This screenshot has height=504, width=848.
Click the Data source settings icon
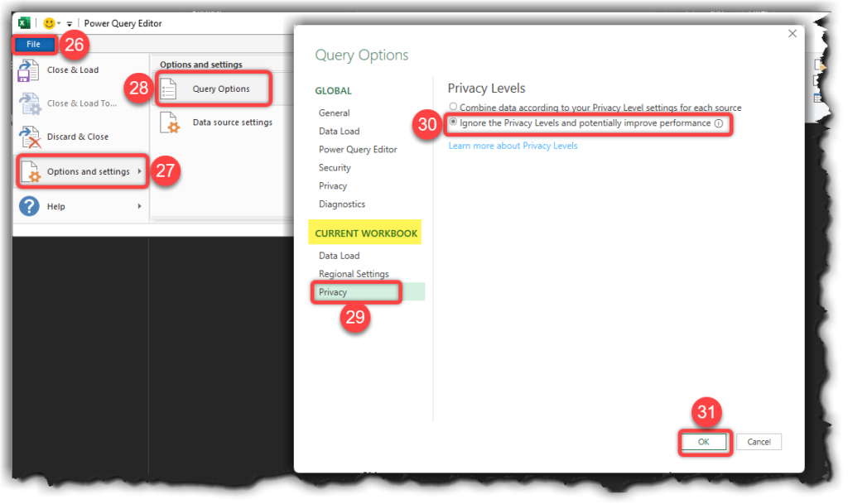tap(169, 122)
